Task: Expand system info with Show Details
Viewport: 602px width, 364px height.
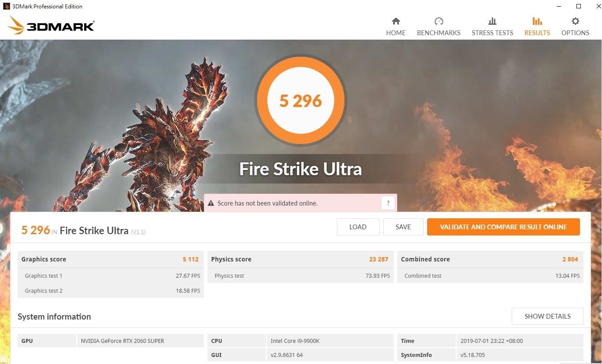Action: click(x=547, y=316)
